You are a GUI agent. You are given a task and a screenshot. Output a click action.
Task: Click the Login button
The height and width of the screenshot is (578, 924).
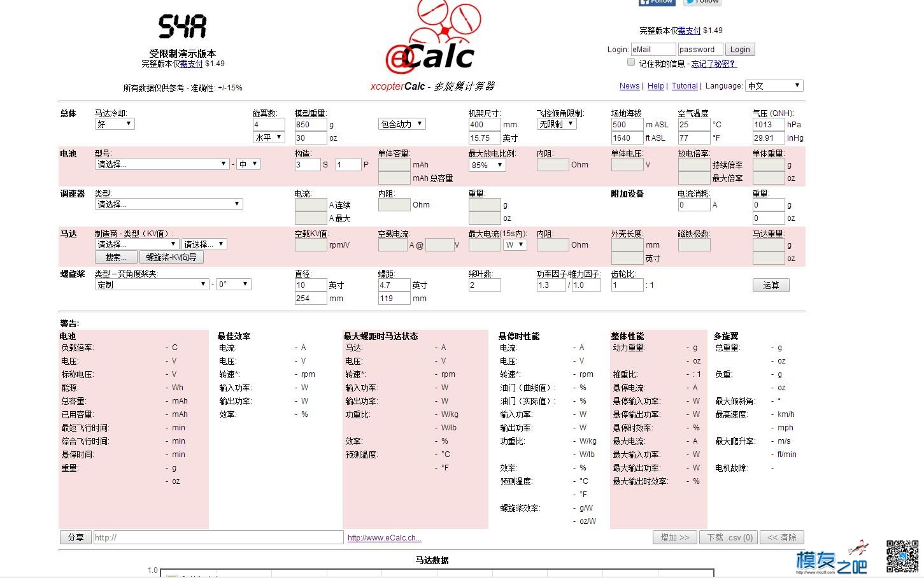pyautogui.click(x=740, y=50)
